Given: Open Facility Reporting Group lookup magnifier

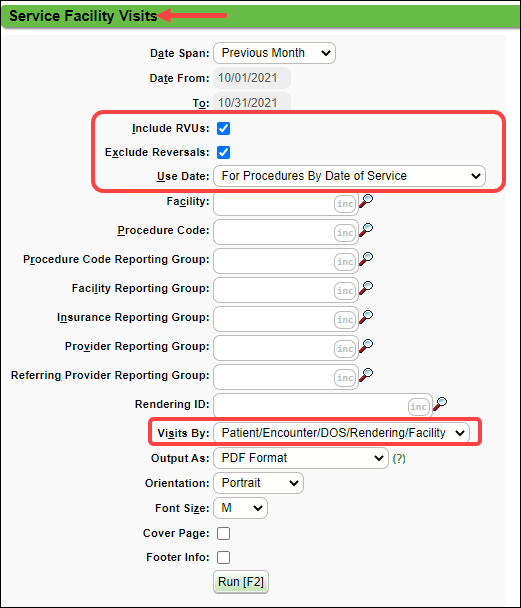Looking at the screenshot, I should [366, 288].
